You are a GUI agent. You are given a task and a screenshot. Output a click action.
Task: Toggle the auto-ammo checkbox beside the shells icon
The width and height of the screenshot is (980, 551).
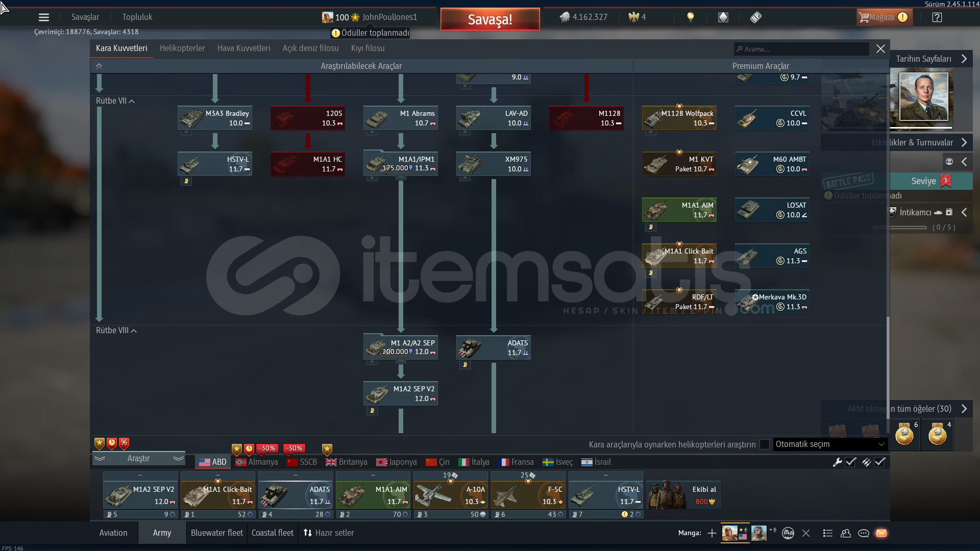click(x=880, y=462)
